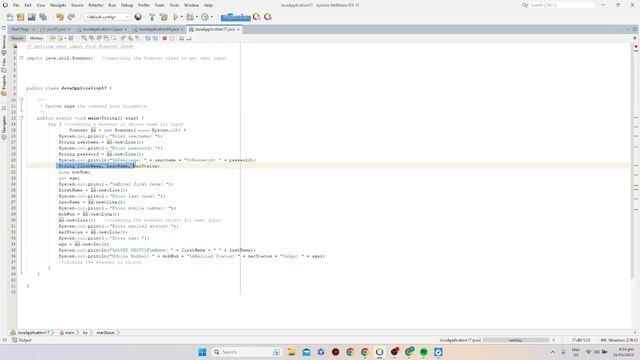Click the last icon in the main toolbar
This screenshot has height=360, width=640.
(x=268, y=17)
